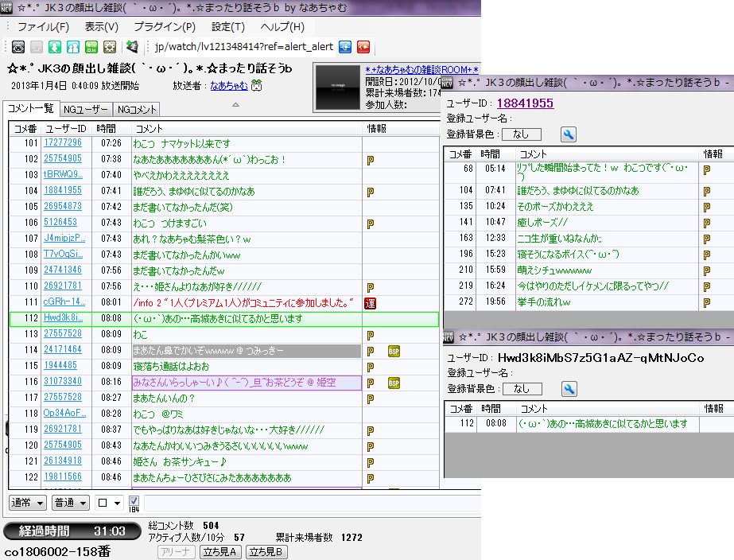Click the cyan two-users toolbar icon
734x560 pixels.
(73, 47)
